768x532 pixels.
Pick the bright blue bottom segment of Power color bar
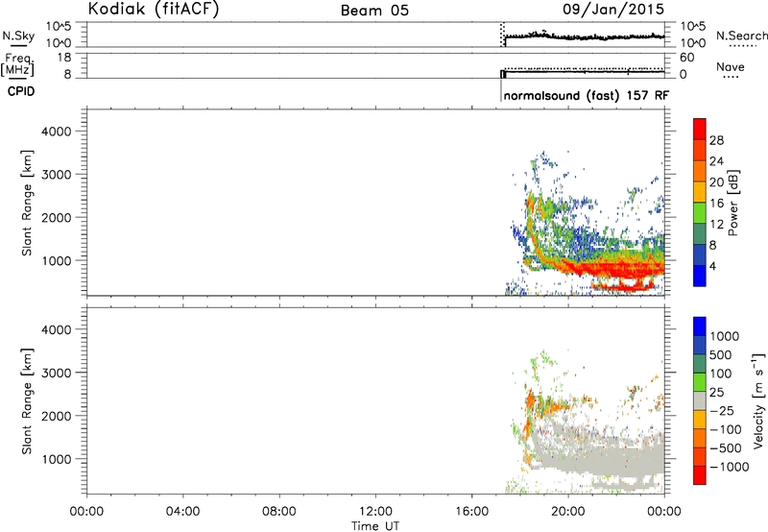pyautogui.click(x=700, y=276)
